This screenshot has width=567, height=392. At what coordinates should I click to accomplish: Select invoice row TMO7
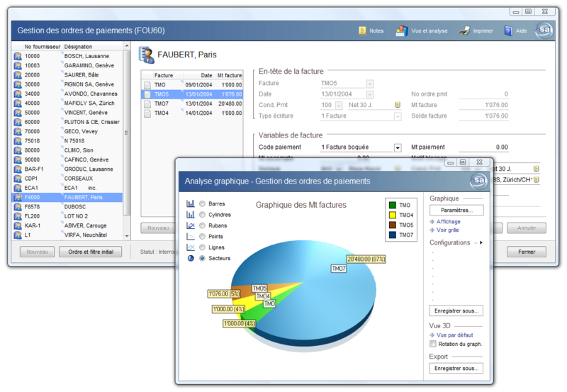point(191,103)
